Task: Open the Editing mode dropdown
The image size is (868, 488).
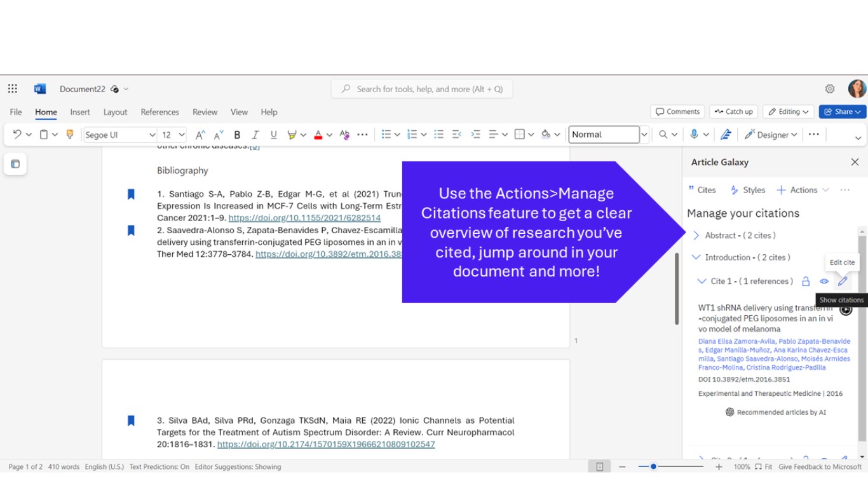Action: coord(789,112)
